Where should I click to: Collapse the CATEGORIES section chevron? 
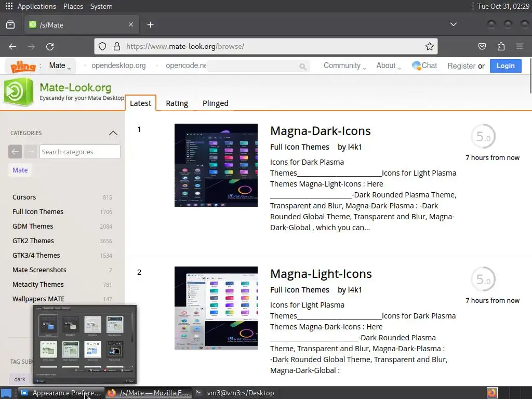(113, 133)
